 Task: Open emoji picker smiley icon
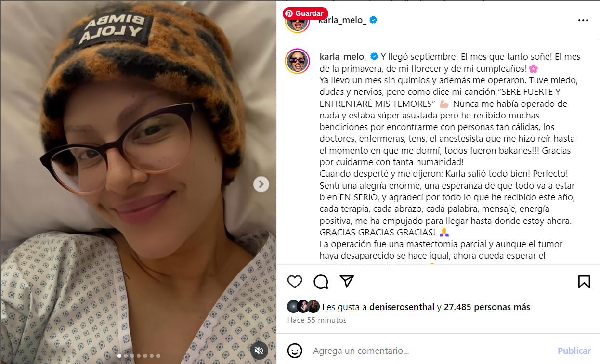coord(295,351)
